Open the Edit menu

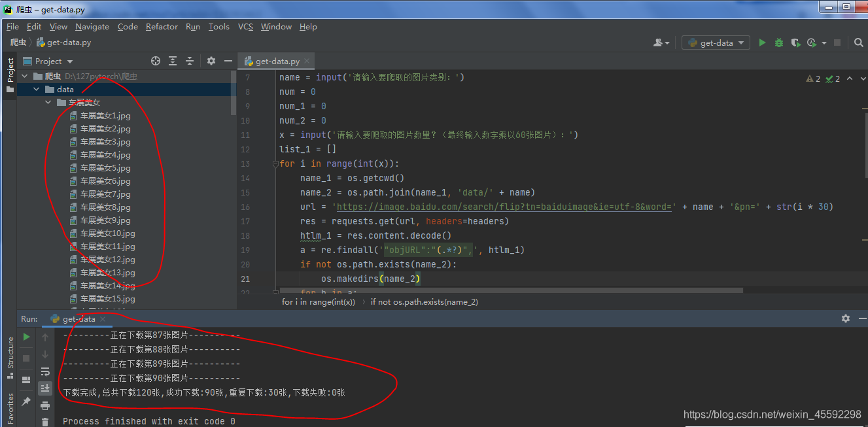click(34, 27)
